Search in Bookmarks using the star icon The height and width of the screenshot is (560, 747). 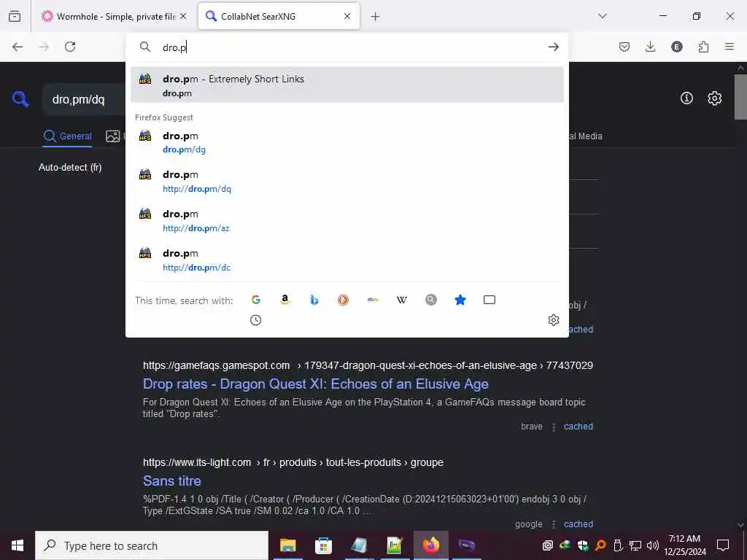(460, 300)
